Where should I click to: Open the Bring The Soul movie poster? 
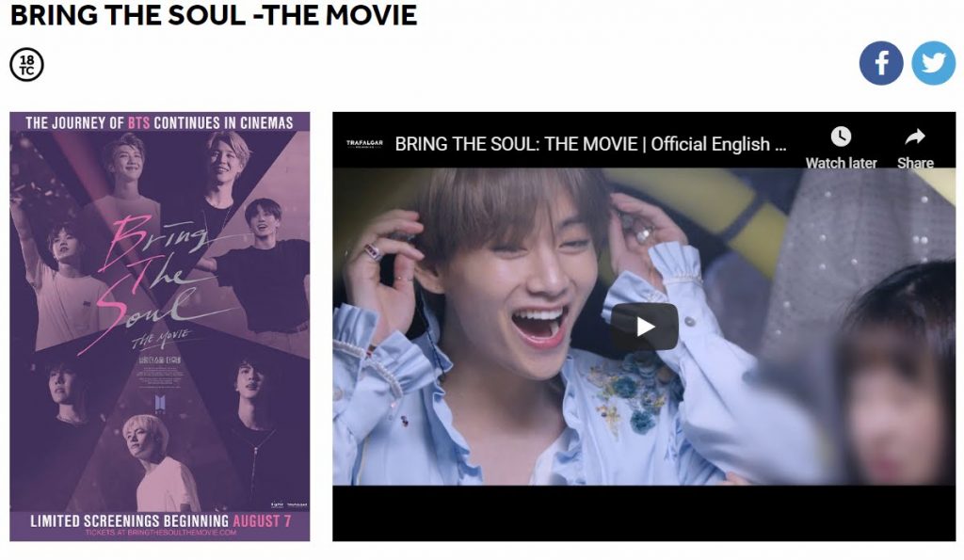click(160, 327)
